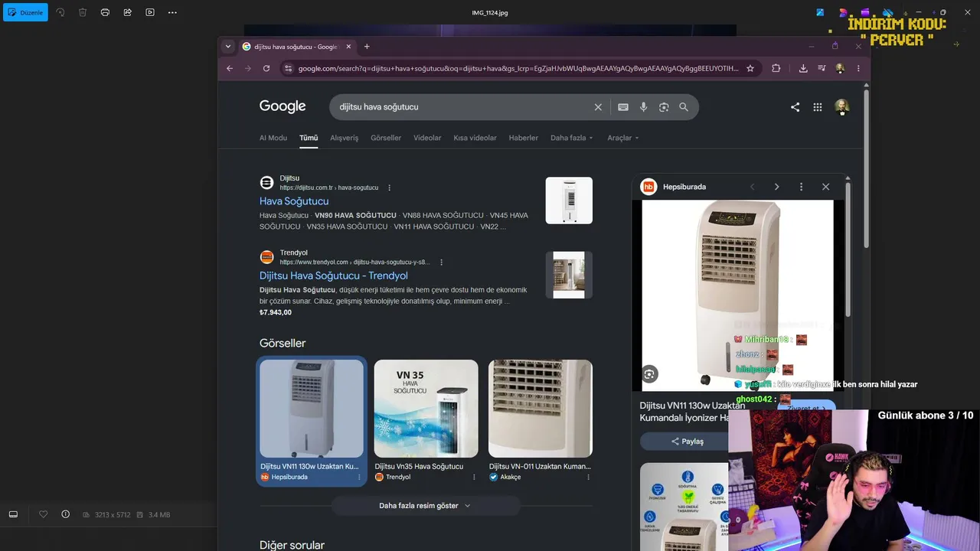Select the dijitsu hava soğutucu browser tab
The height and width of the screenshot is (551, 980).
coord(297,47)
